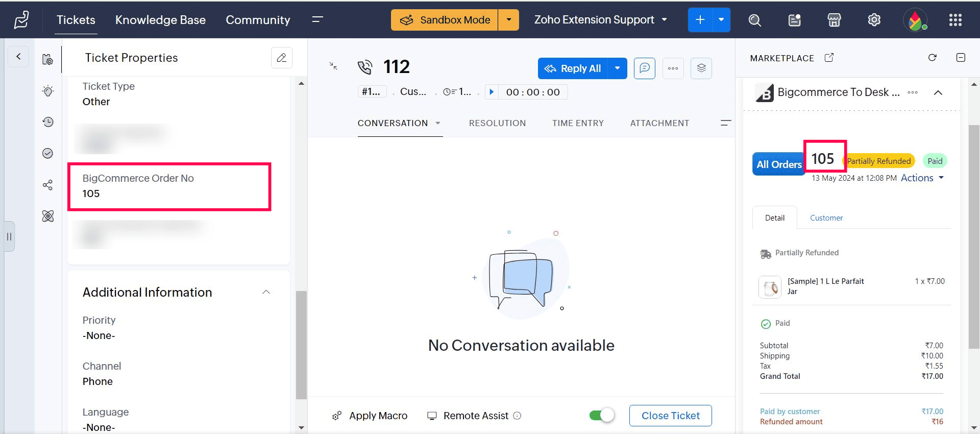Viewport: 980px width, 434px height.
Task: Select the Customer tab in Bigcommerce panel
Action: [x=826, y=218]
